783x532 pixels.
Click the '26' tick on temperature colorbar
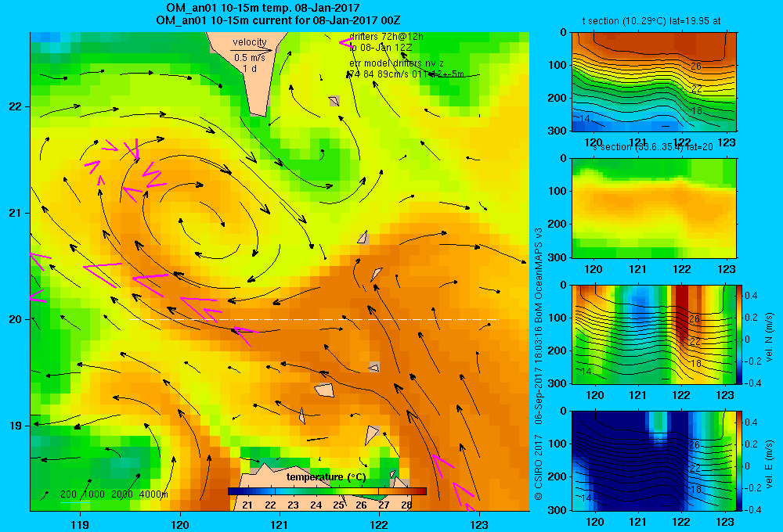(x=361, y=505)
